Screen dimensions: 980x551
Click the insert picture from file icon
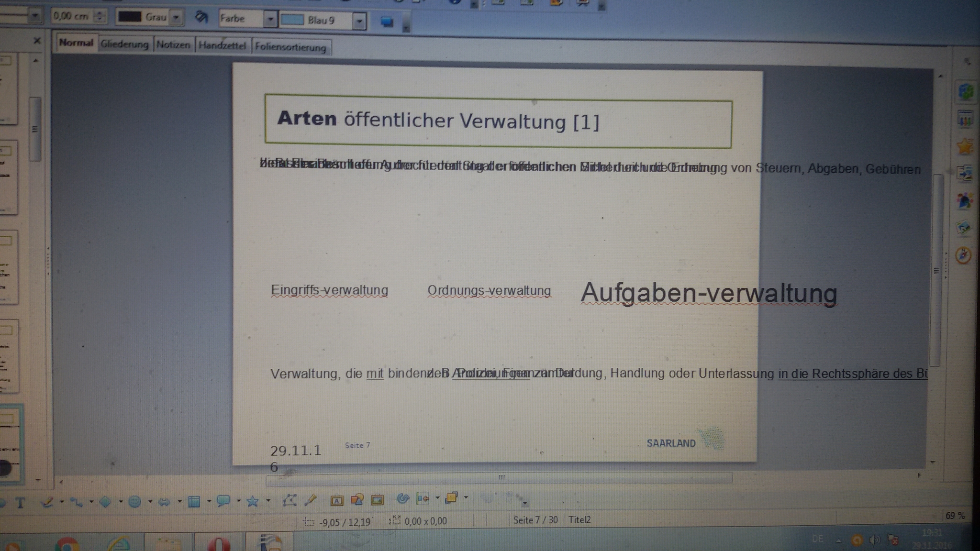click(x=357, y=500)
